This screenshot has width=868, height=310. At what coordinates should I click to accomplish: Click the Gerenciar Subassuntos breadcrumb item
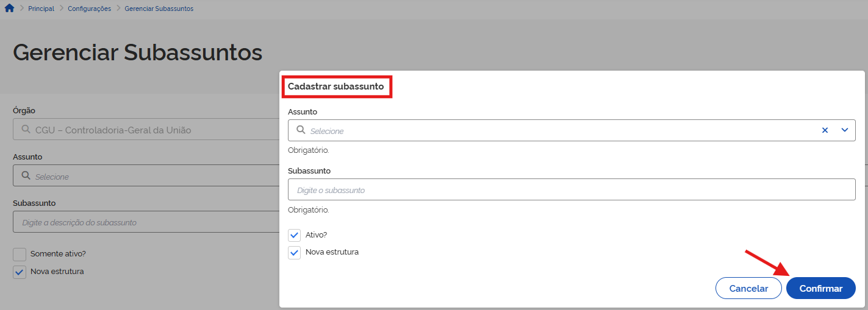[x=159, y=9]
